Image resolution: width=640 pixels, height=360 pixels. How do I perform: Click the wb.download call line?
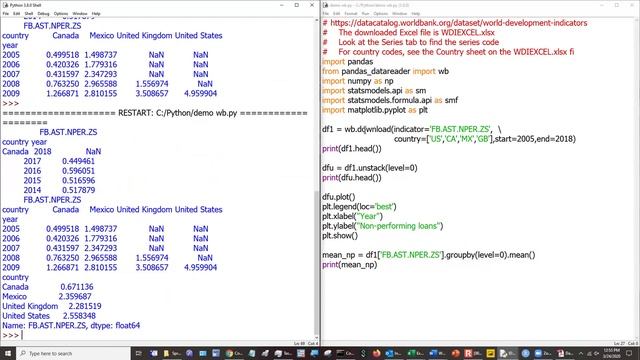click(412, 129)
